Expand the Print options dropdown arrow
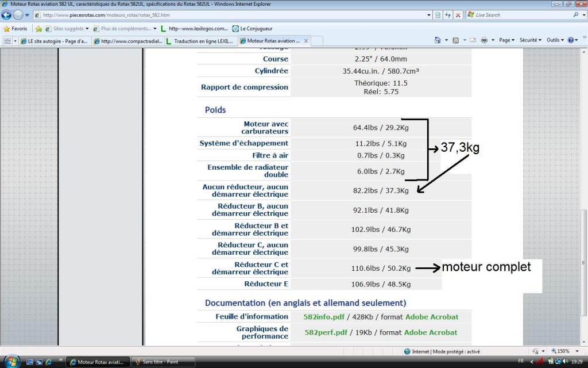Image resolution: width=588 pixels, height=368 pixels. click(x=493, y=40)
